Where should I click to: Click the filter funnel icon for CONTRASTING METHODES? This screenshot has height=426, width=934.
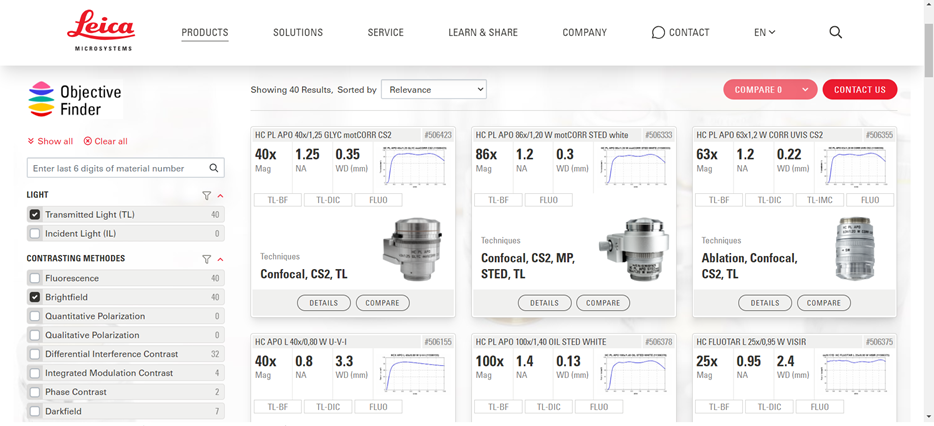point(207,259)
